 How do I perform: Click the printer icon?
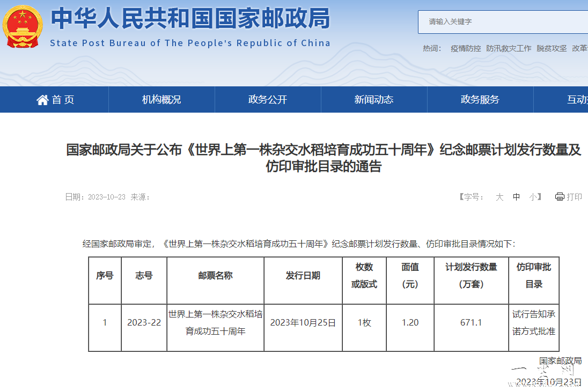(x=560, y=197)
